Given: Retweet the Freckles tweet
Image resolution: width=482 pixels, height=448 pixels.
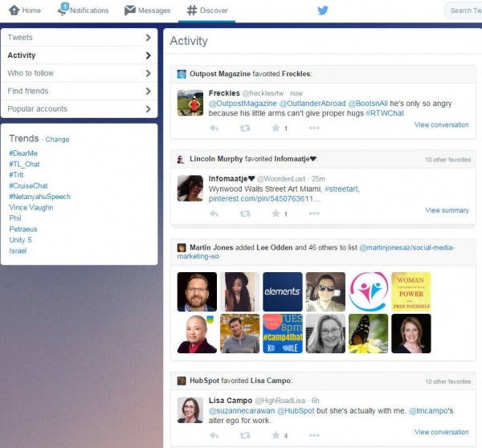Looking at the screenshot, I should 245,128.
